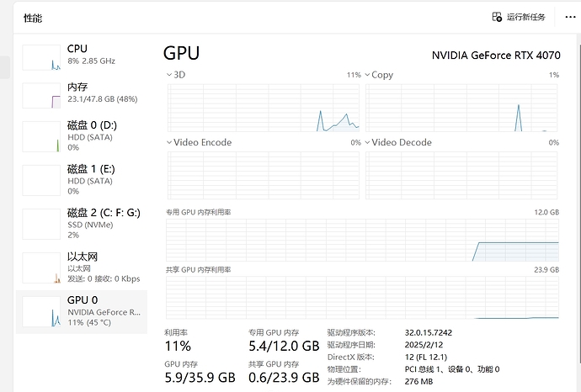Image resolution: width=581 pixels, height=392 pixels.
Task: Expand the Video Encode engine selector
Action: (x=170, y=143)
